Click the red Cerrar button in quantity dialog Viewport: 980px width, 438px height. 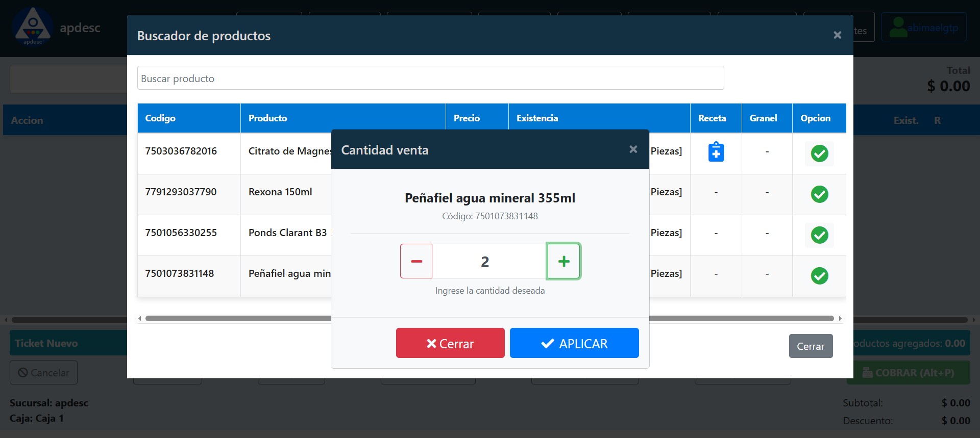[450, 343]
